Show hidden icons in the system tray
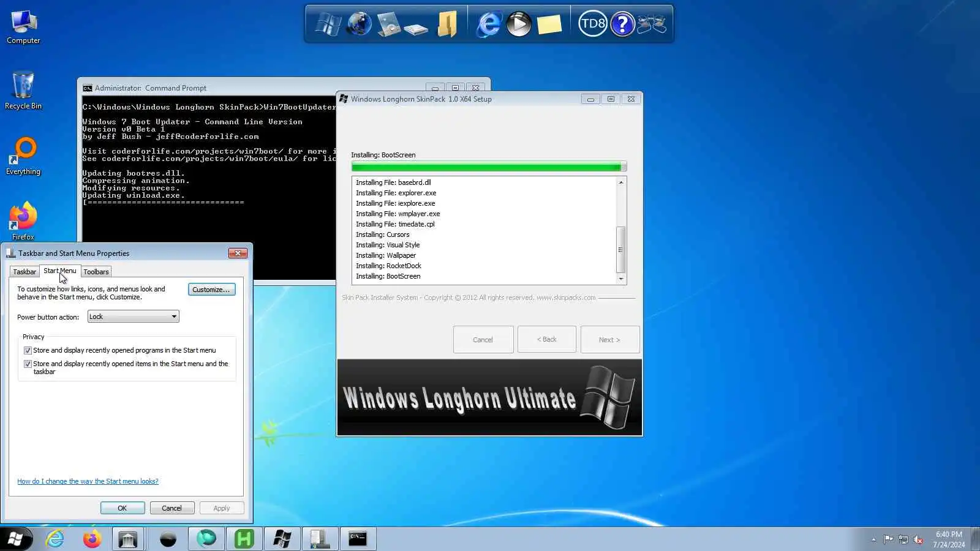Viewport: 980px width, 551px height. point(873,539)
